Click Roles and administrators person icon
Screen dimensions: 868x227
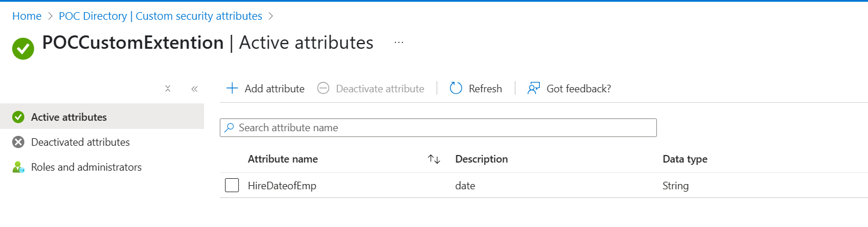tap(18, 167)
